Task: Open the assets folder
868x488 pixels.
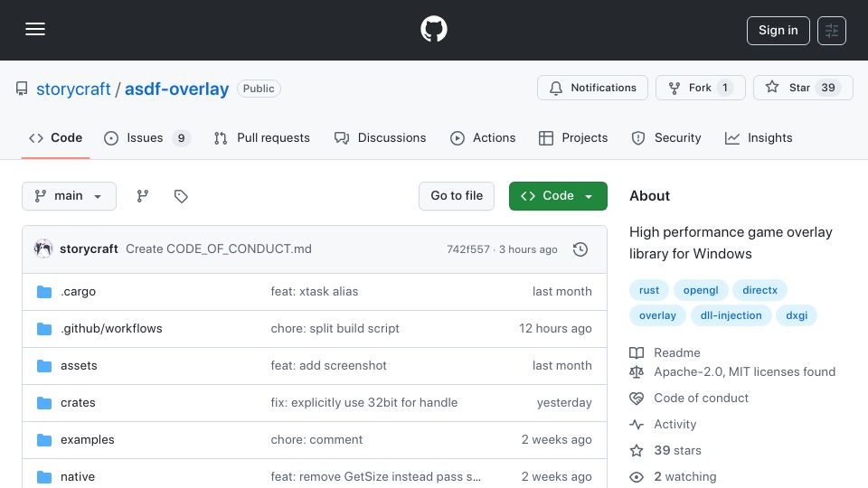Action: point(79,366)
